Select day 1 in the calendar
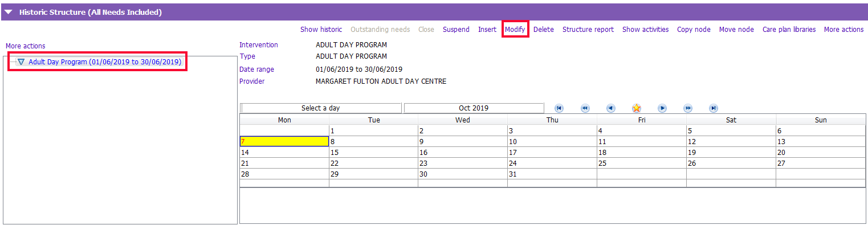This screenshot has height=225, width=868. [x=373, y=131]
